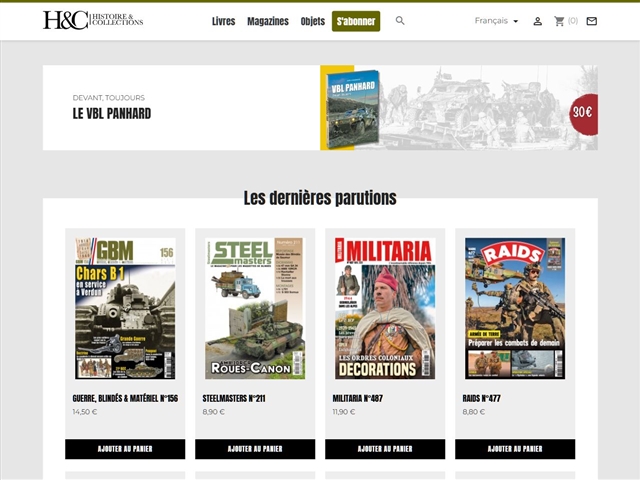Click the Raids N°477 title

[482, 398]
